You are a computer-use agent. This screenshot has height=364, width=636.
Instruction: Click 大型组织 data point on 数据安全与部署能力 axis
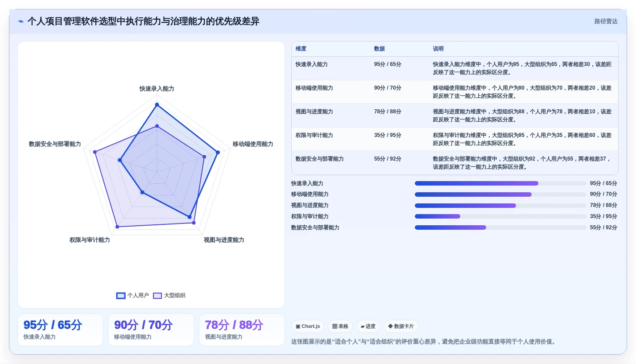click(x=95, y=152)
